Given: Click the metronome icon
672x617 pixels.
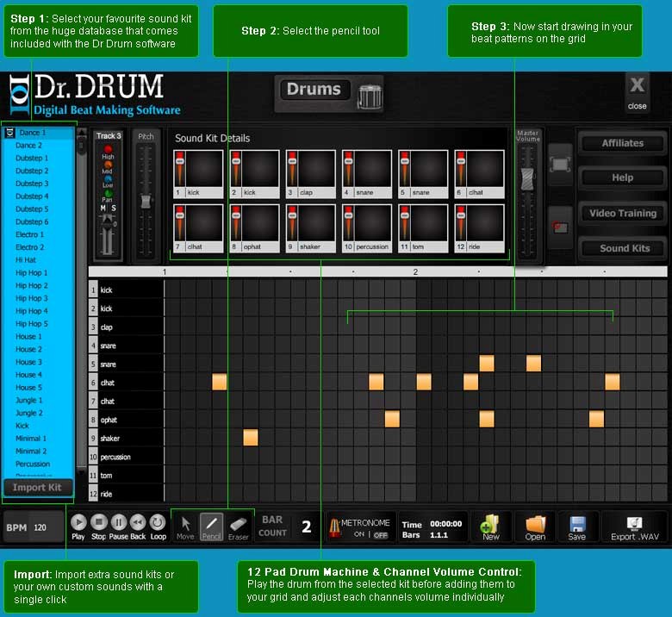Looking at the screenshot, I should coord(334,528).
